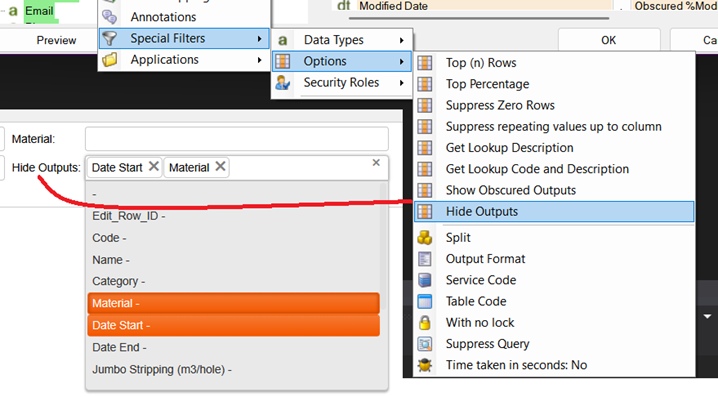Expand the Data Types submenu arrow
Viewport: 718px width, 397px height.
tap(402, 40)
